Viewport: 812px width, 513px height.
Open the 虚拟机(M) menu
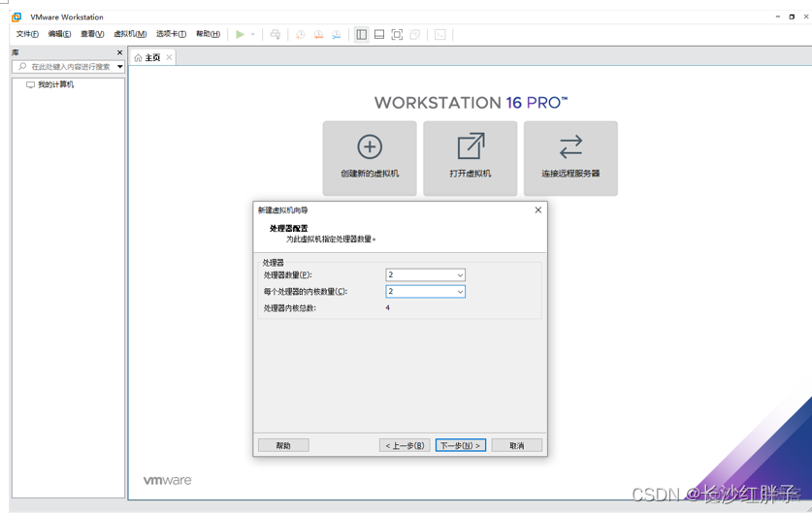(130, 34)
